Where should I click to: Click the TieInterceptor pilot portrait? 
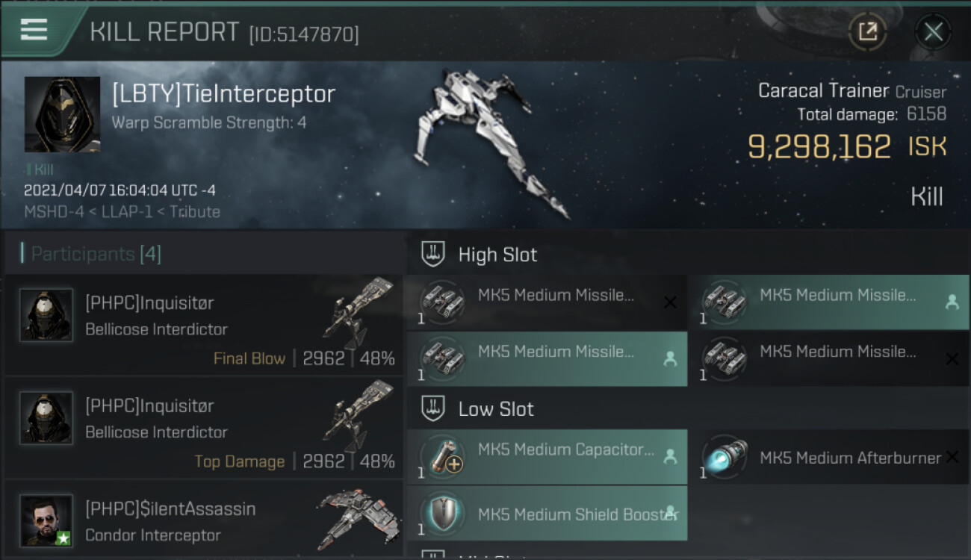point(62,114)
